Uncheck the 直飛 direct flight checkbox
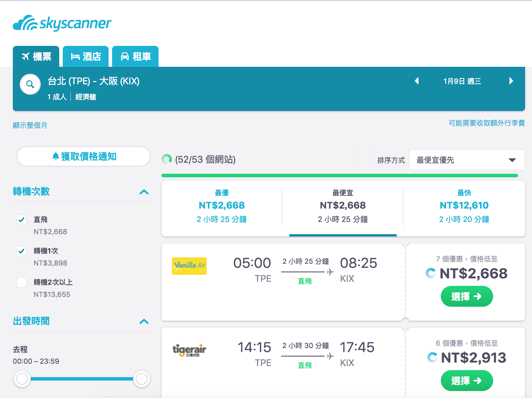The height and width of the screenshot is (398, 532). tap(22, 220)
